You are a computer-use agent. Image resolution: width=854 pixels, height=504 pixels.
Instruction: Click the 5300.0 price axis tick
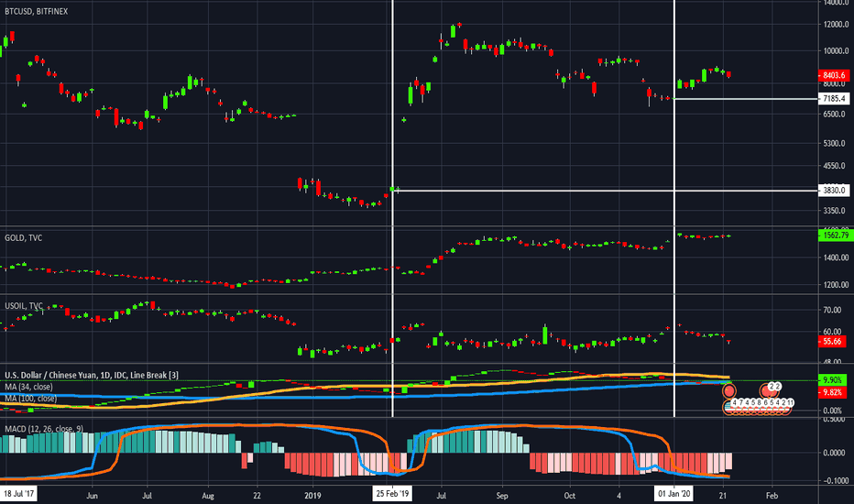point(836,144)
